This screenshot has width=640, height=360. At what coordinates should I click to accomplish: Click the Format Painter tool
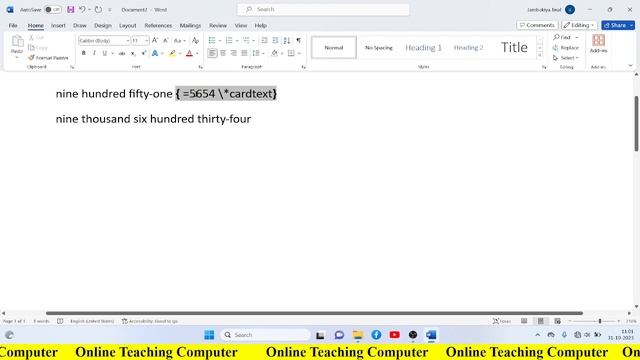point(48,58)
